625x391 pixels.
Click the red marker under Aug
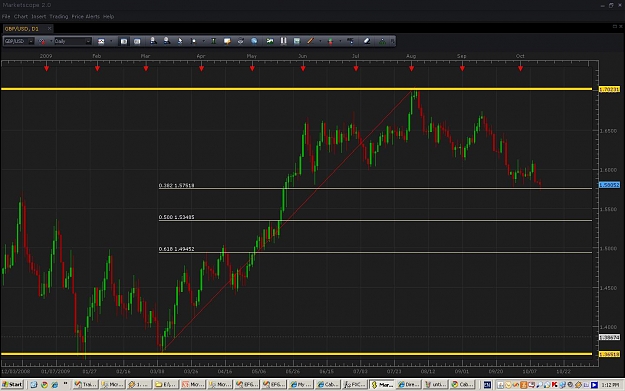[411, 69]
